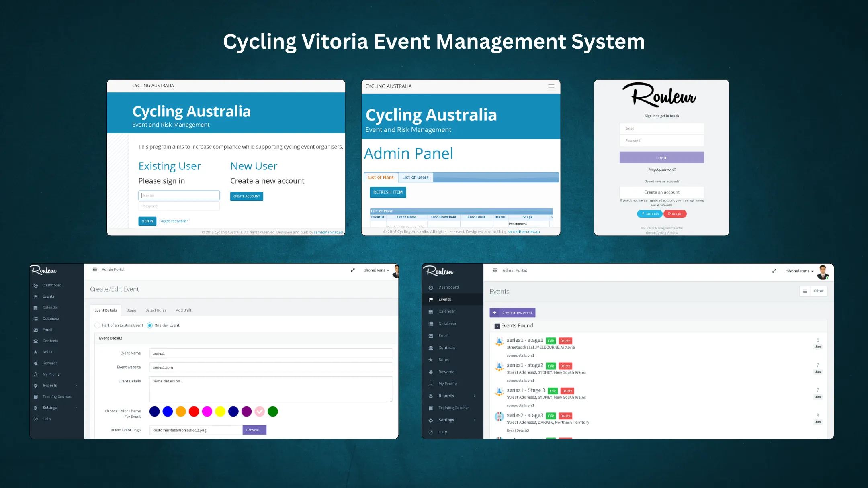868x488 pixels.
Task: Click sidebar toggle icon beside Admin Portal in Create/Edit Event
Action: tap(95, 270)
